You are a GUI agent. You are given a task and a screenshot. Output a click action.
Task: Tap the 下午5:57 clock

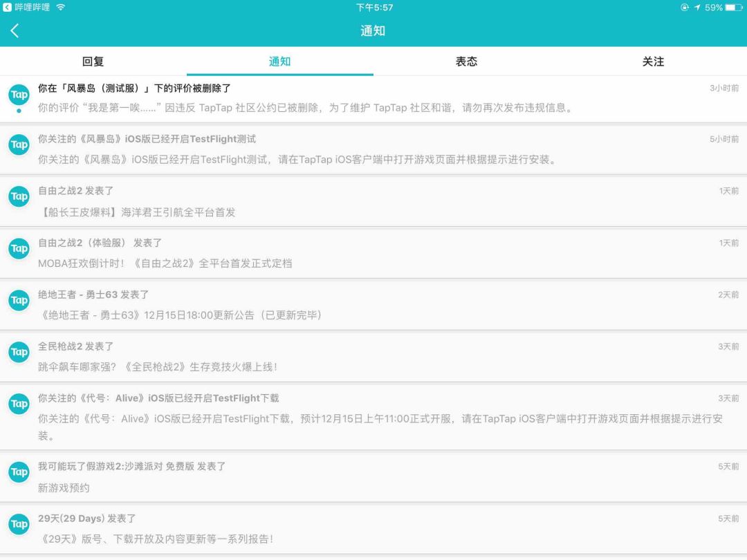(x=374, y=7)
